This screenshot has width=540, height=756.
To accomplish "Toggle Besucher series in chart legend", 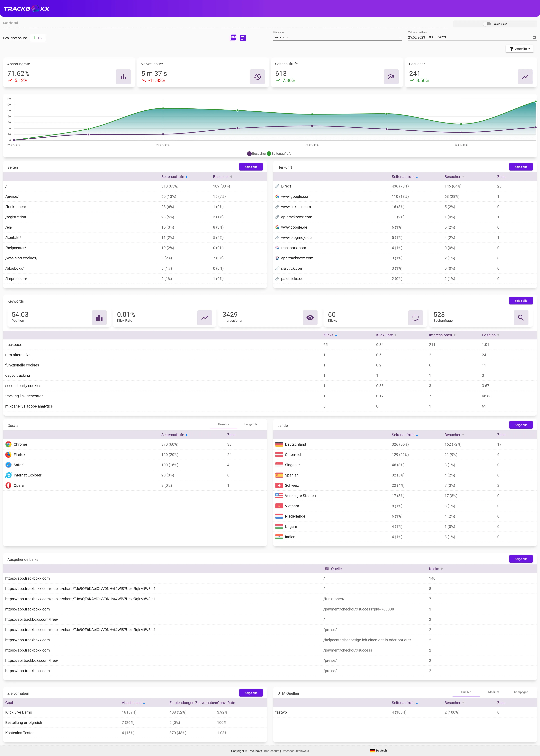I will tap(256, 154).
